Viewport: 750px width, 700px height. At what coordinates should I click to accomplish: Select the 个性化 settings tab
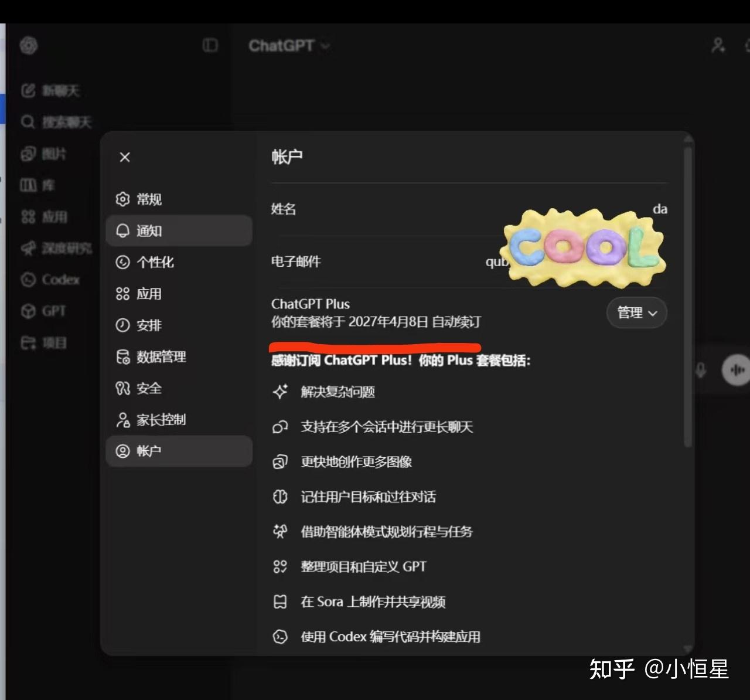click(179, 262)
